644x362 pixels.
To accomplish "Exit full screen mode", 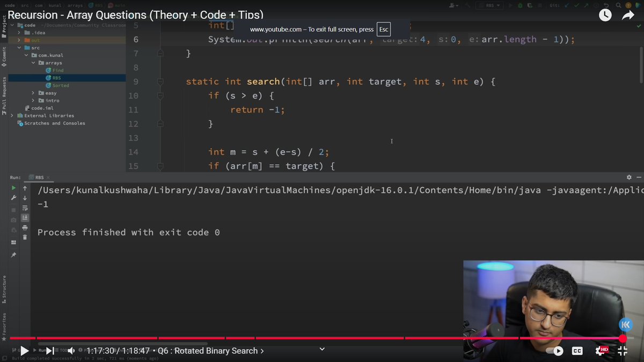I will click(x=623, y=351).
